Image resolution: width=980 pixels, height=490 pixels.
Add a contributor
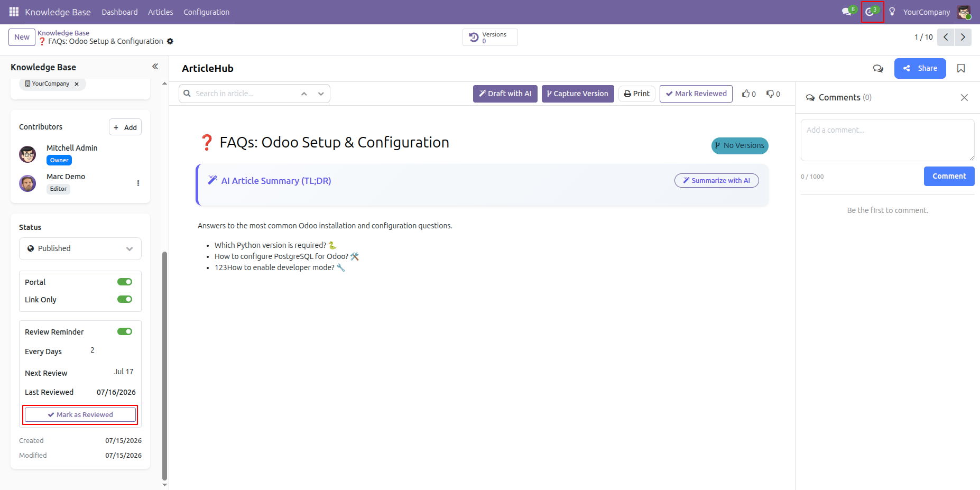tap(125, 127)
